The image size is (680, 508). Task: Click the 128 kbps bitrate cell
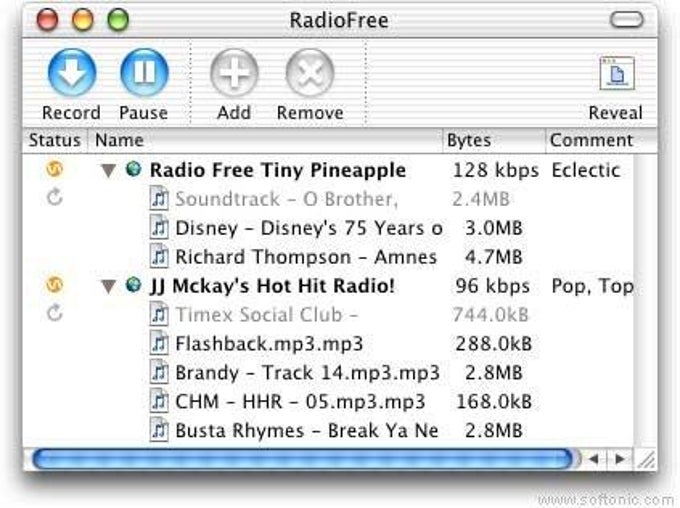(496, 170)
